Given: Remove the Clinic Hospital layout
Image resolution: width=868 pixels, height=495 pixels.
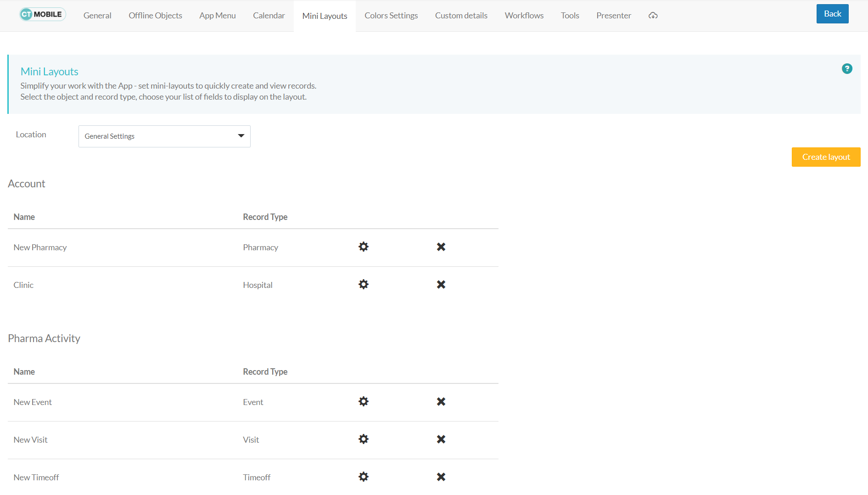Looking at the screenshot, I should [x=441, y=284].
